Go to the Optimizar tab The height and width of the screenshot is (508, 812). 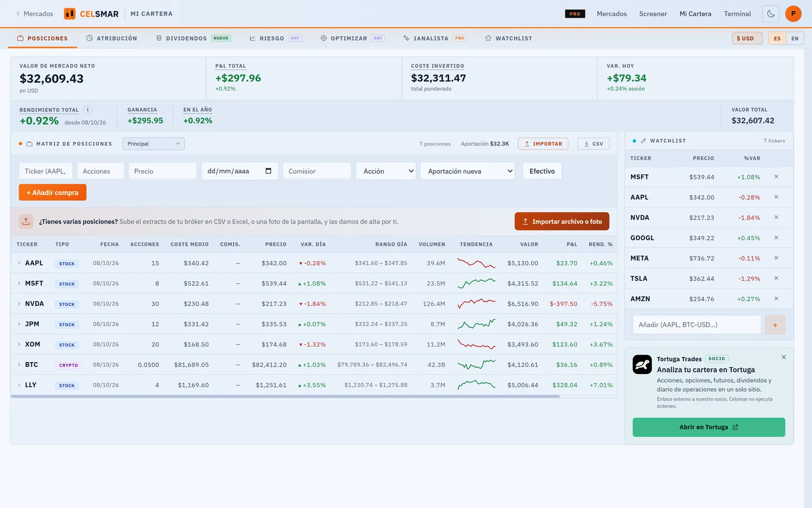[x=352, y=39]
